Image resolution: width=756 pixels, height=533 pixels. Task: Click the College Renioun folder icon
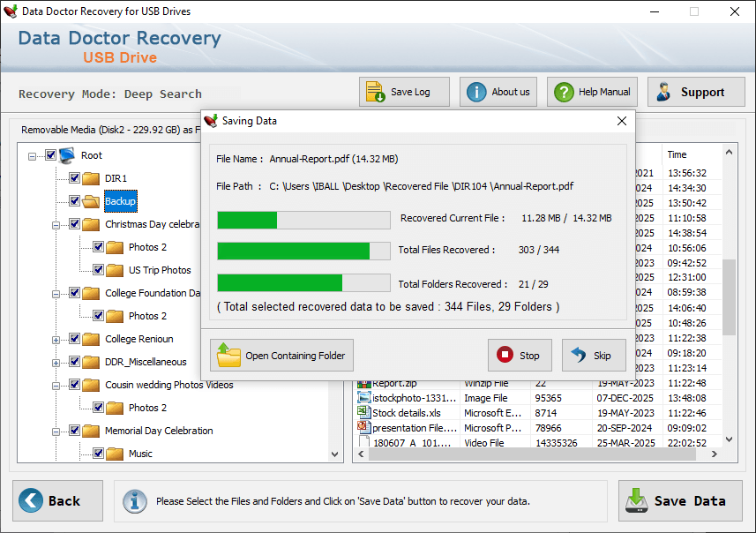coord(91,339)
